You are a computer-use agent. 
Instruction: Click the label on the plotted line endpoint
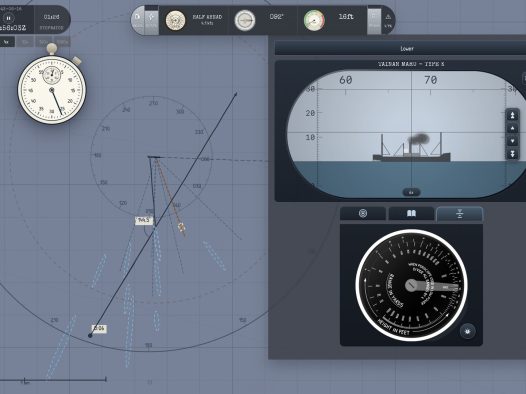click(x=99, y=329)
